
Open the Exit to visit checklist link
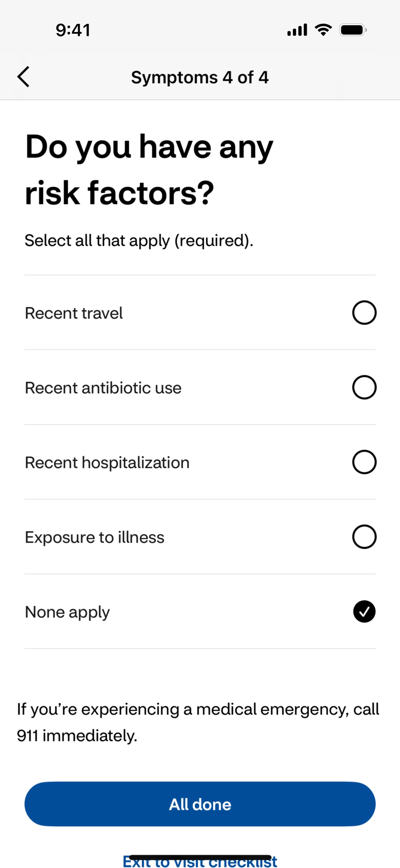[200, 861]
